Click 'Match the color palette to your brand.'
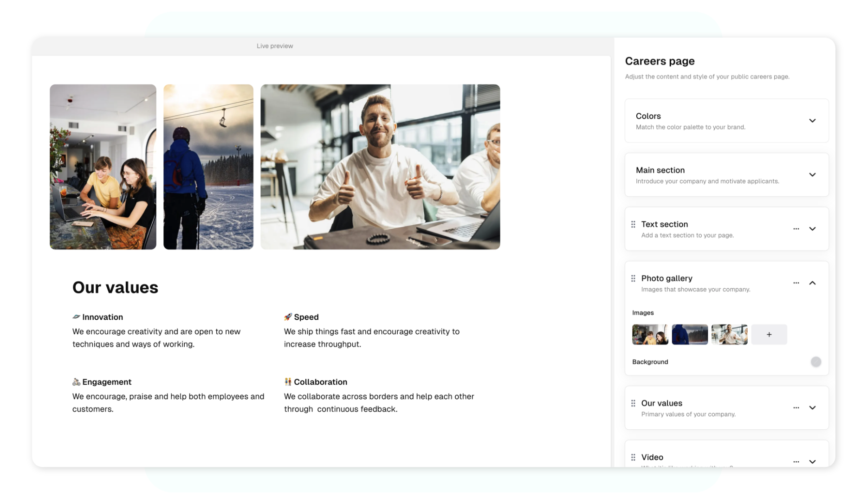This screenshot has width=867, height=504. click(x=690, y=127)
